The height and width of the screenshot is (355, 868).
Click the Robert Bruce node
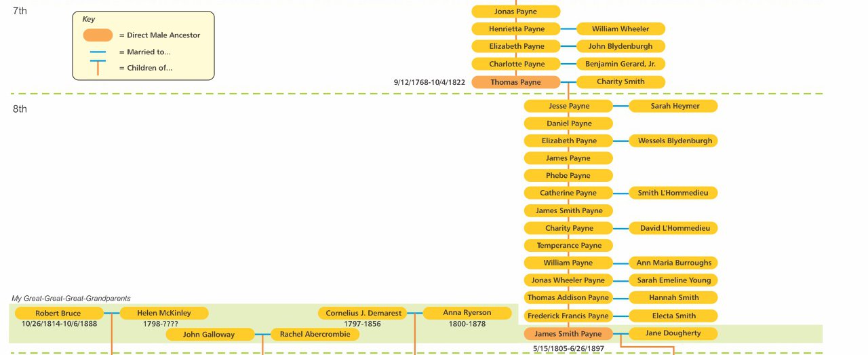[x=59, y=314]
